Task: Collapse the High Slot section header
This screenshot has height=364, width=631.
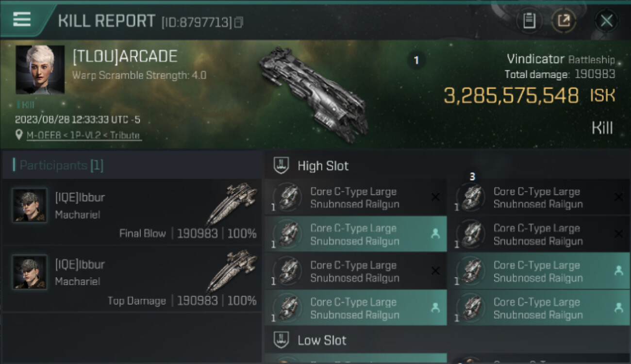Action: [x=323, y=166]
